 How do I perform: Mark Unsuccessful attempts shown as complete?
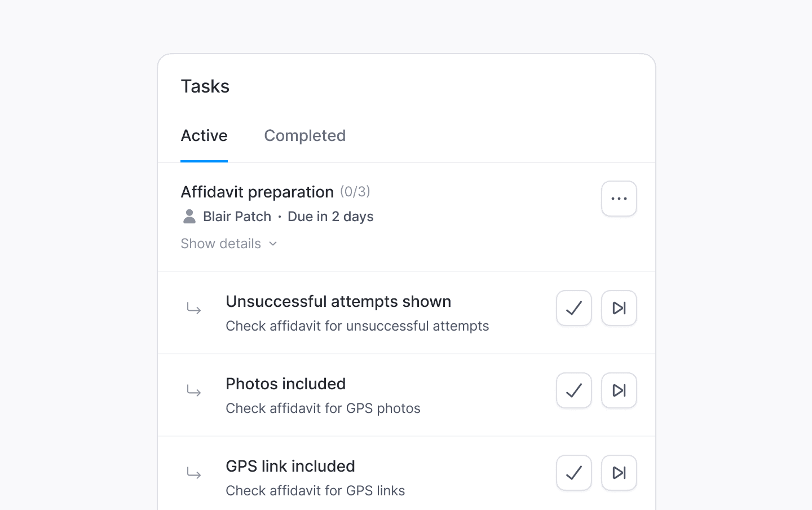point(573,308)
